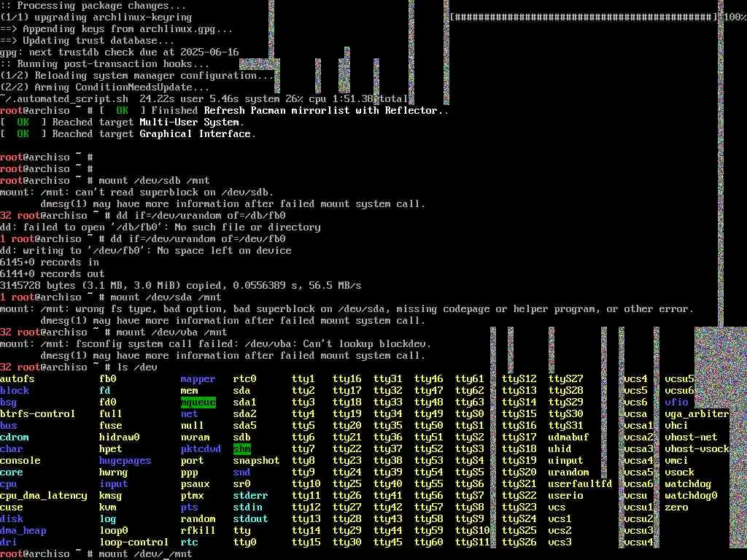Select the 'cdrom' entry in the listing
747x560 pixels.
point(15,437)
